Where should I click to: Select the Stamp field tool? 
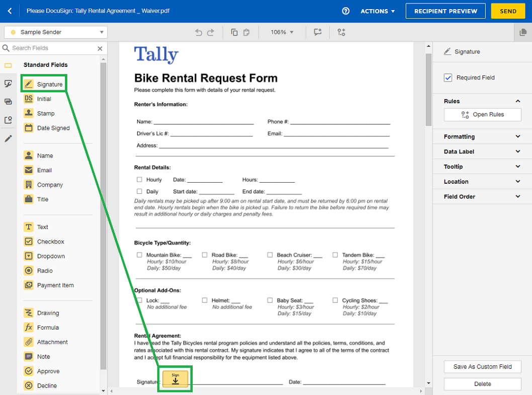click(46, 113)
